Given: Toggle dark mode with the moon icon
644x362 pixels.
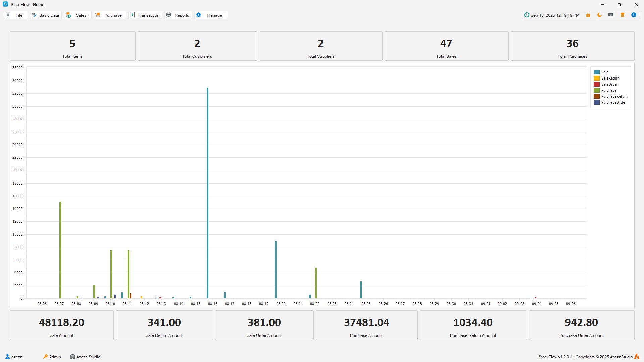Looking at the screenshot, I should click(x=599, y=15).
